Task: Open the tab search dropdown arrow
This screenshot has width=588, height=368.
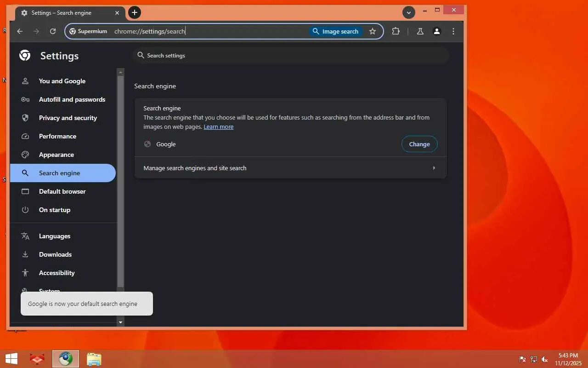Action: pyautogui.click(x=409, y=12)
